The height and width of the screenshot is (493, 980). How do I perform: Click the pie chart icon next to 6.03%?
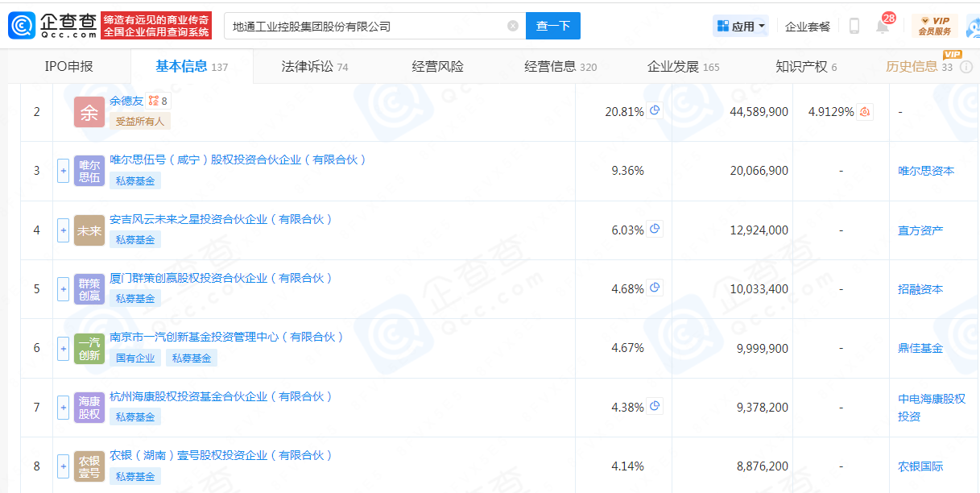point(655,230)
